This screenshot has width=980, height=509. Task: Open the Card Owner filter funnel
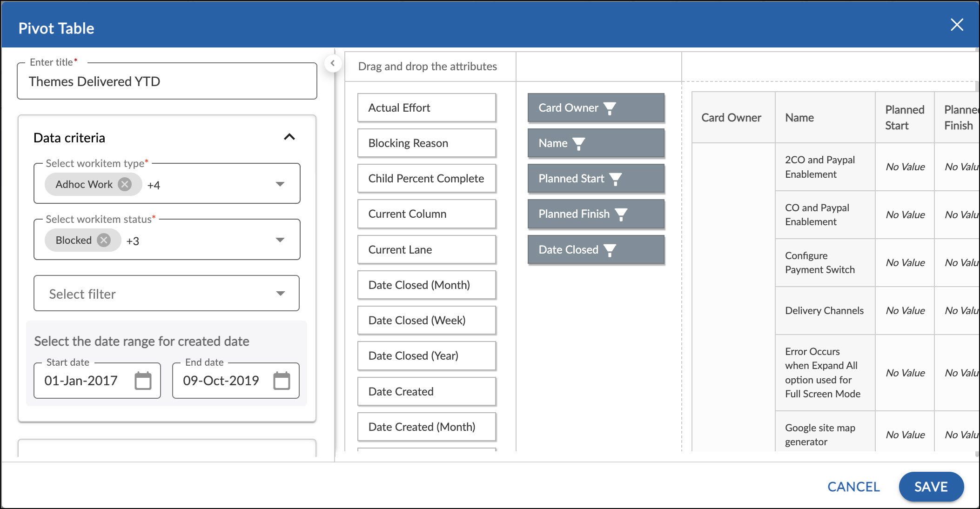pyautogui.click(x=610, y=107)
